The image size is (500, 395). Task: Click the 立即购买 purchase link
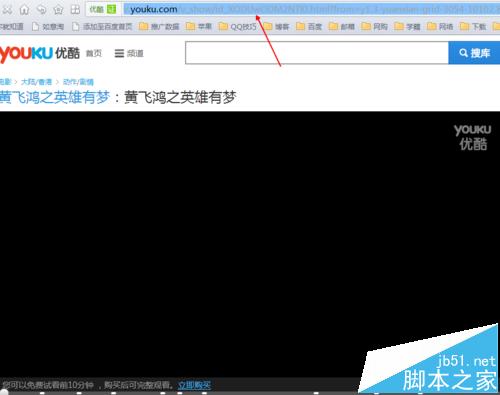click(x=194, y=386)
